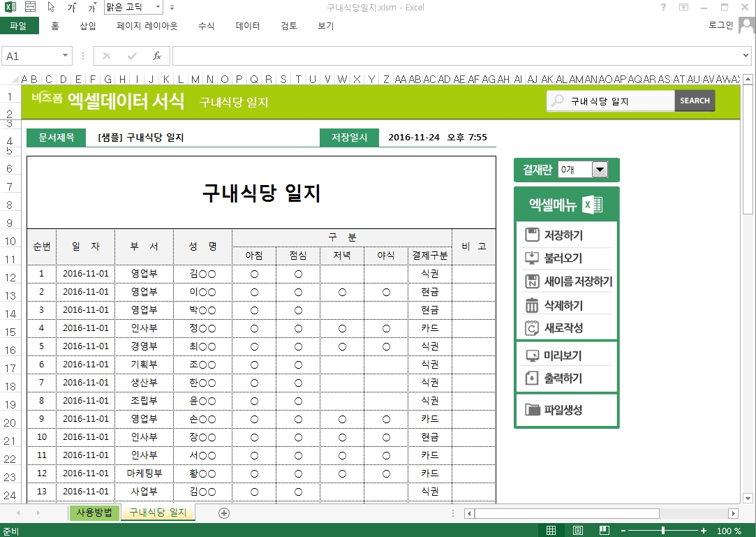Click the next sheet navigation arrow
The image size is (756, 537).
pyautogui.click(x=38, y=513)
